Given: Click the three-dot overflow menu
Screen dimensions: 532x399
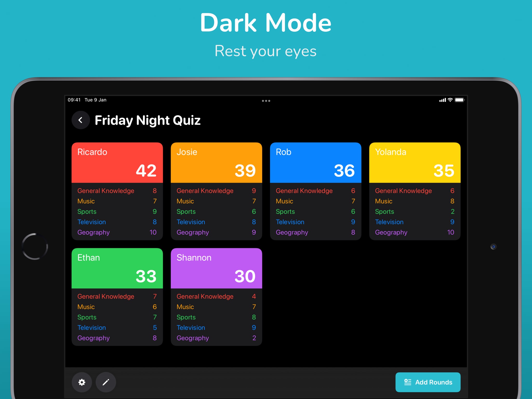Looking at the screenshot, I should [265, 101].
